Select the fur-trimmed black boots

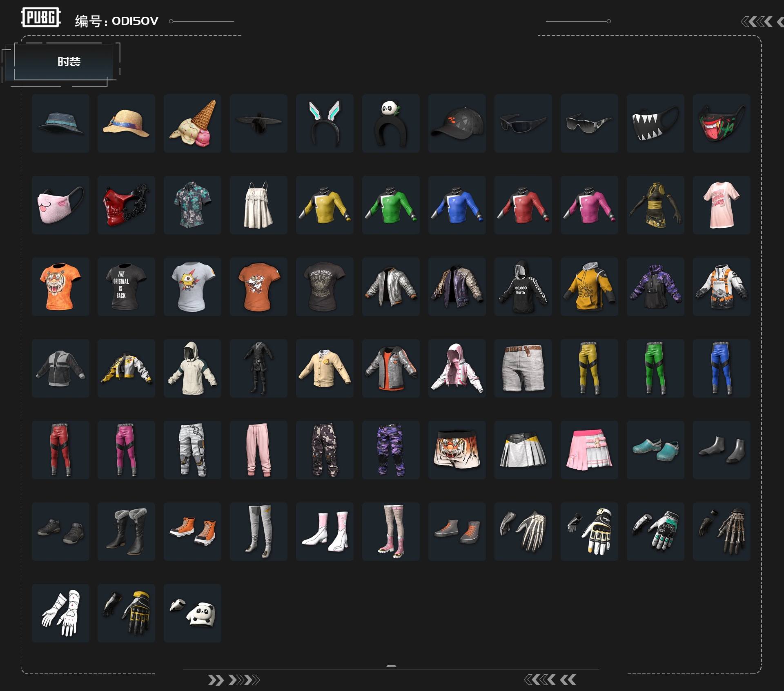126,531
